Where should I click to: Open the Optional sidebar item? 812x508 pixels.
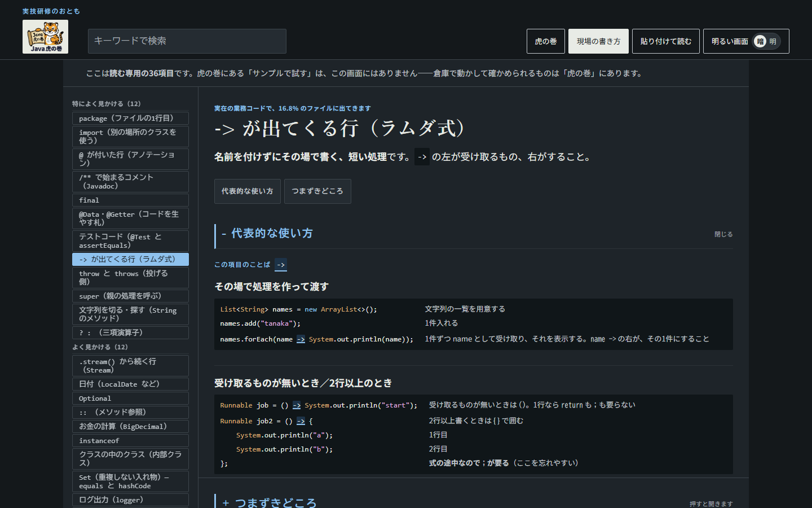(130, 398)
